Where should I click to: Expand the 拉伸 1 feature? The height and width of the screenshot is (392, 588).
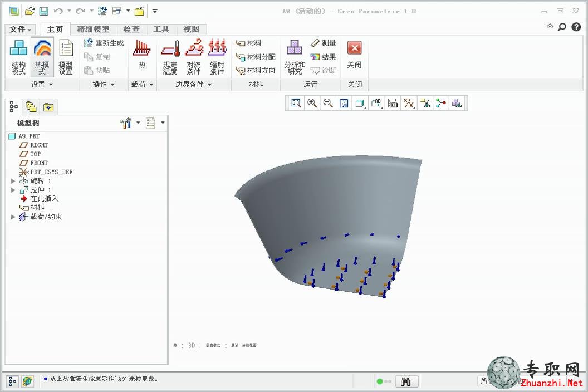click(13, 190)
